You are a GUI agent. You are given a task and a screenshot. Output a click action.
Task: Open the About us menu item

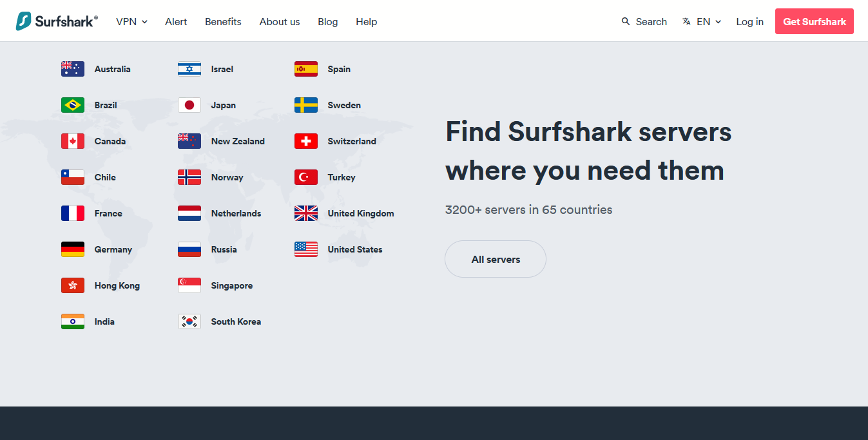tap(280, 22)
